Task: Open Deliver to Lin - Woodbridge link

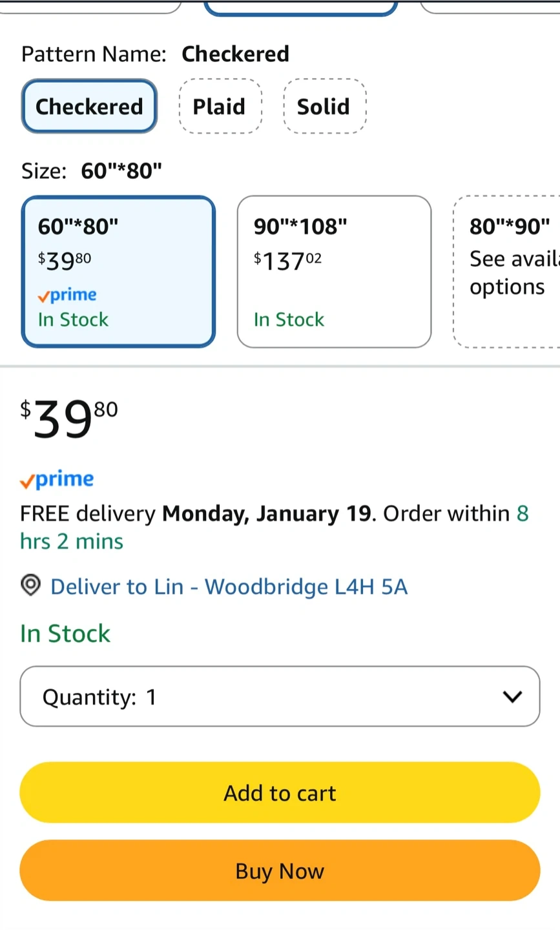Action: (x=229, y=586)
